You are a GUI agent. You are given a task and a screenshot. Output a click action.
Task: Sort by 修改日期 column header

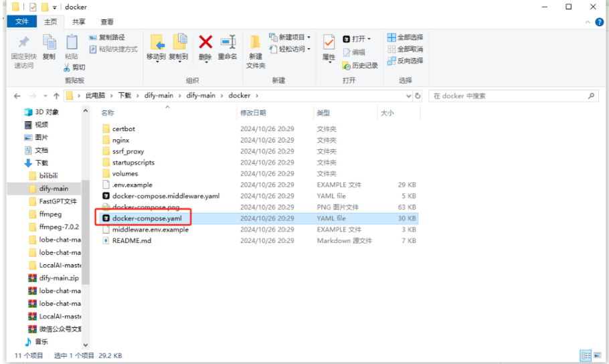253,113
